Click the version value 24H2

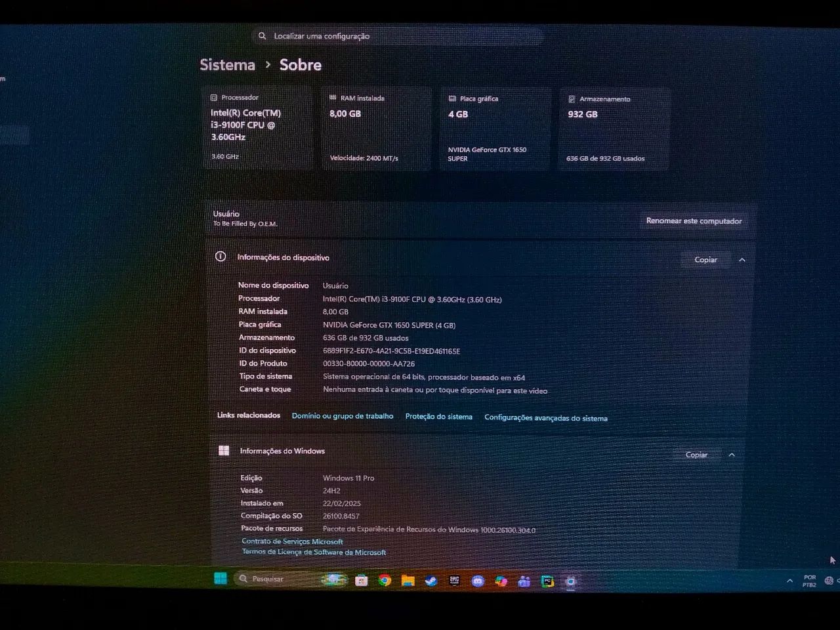click(331, 491)
